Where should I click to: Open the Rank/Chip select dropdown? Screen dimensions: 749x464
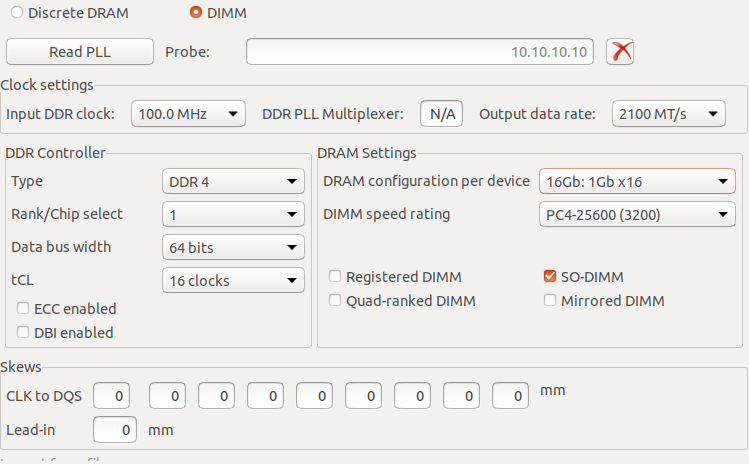232,214
